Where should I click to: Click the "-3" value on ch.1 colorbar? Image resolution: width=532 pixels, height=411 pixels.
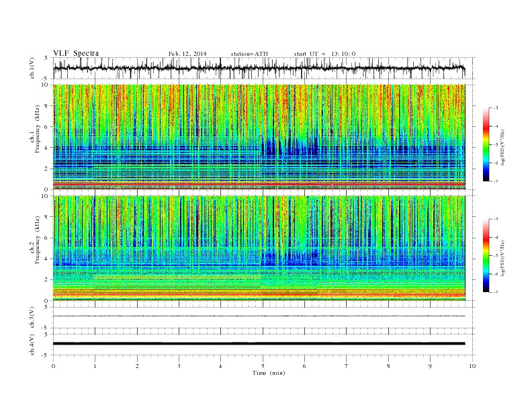[495, 108]
